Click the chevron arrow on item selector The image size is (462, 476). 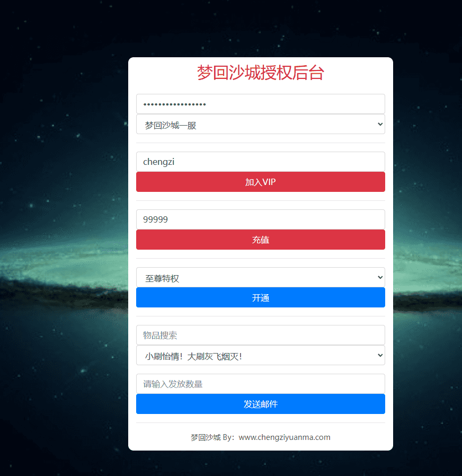tap(380, 355)
